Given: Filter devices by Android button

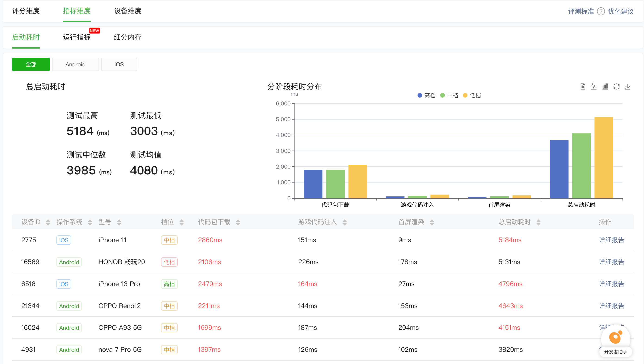Looking at the screenshot, I should click(x=75, y=65).
